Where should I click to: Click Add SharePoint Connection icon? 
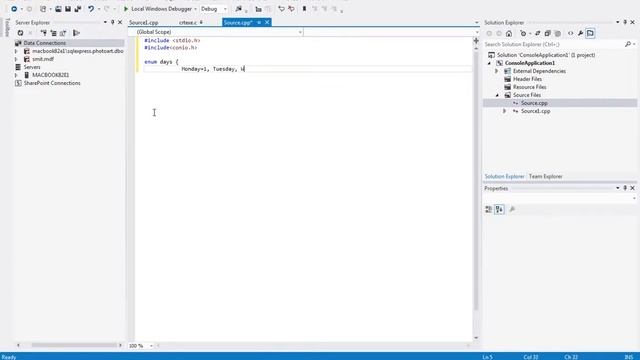click(x=63, y=33)
